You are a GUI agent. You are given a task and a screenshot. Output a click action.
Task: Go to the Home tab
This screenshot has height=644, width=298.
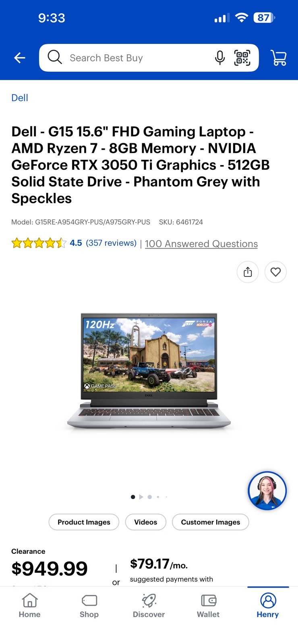pyautogui.click(x=30, y=605)
